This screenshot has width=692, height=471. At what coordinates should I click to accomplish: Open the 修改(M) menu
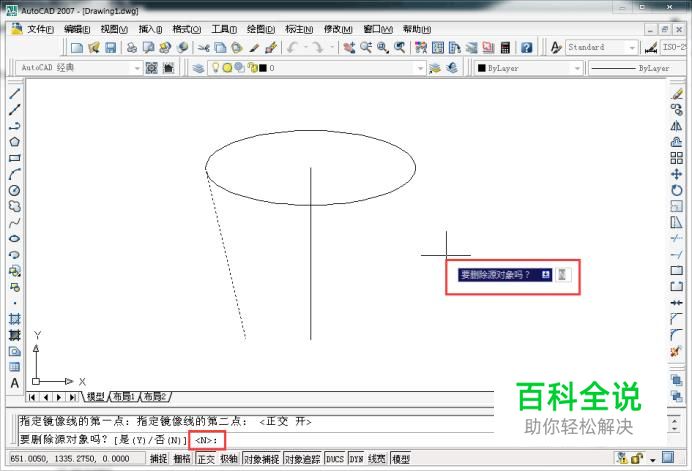click(x=338, y=29)
